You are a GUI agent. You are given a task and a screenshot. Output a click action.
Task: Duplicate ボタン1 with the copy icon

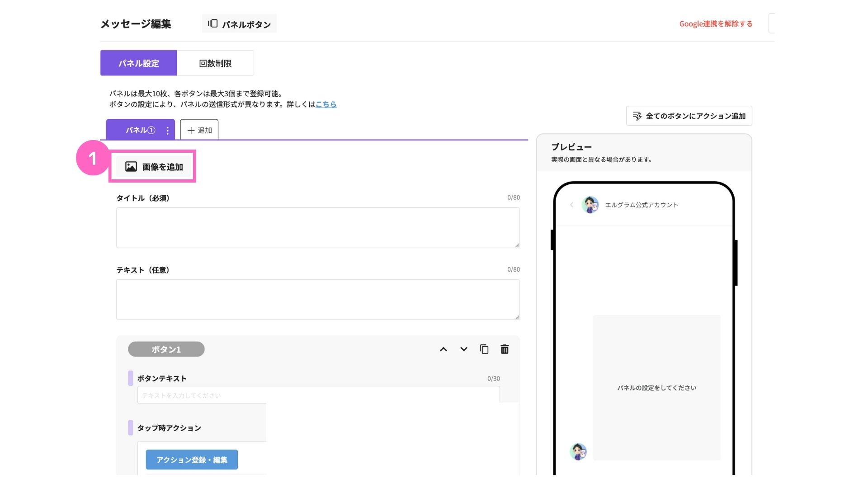point(484,349)
